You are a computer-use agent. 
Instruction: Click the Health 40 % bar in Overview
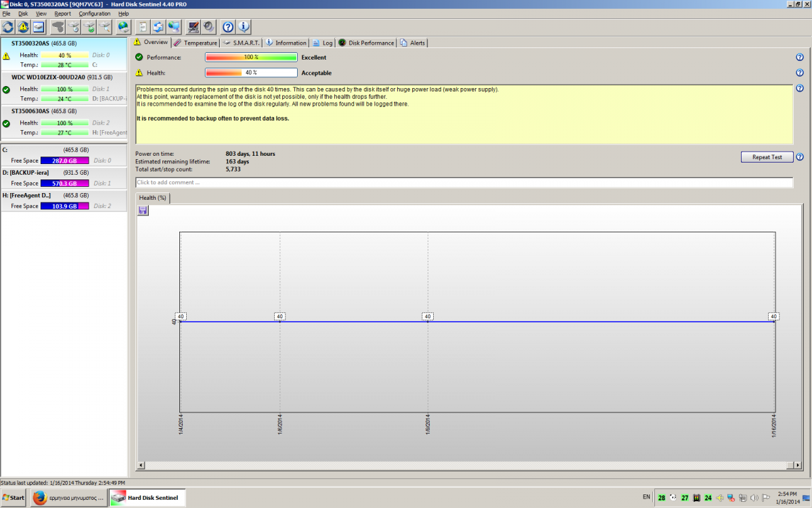coord(251,72)
